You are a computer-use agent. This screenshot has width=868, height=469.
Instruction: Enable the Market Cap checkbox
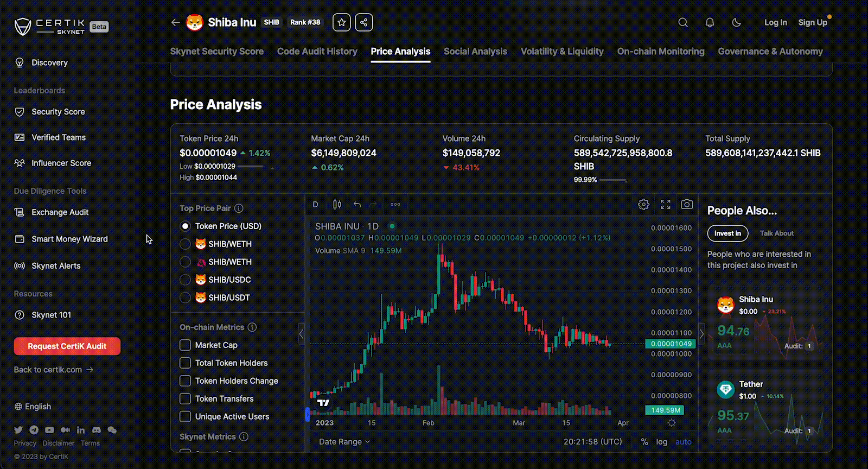pyautogui.click(x=186, y=345)
